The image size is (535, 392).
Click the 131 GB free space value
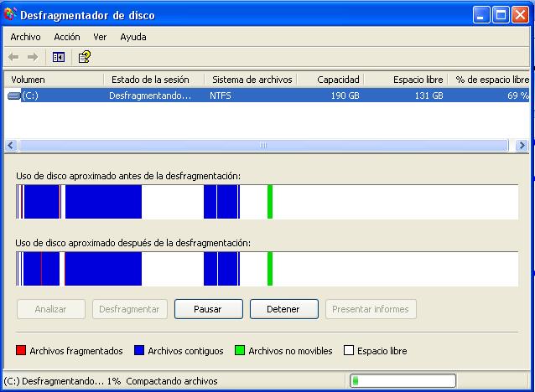[x=429, y=95]
